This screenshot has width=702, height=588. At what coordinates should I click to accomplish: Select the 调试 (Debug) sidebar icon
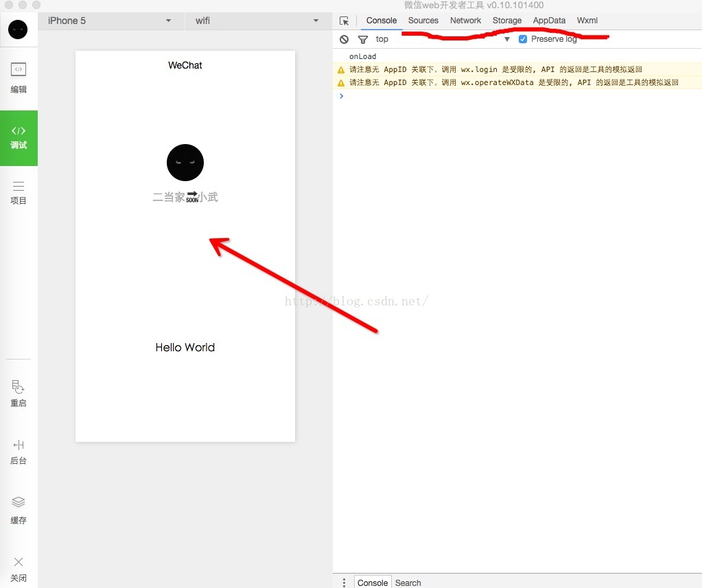click(19, 137)
